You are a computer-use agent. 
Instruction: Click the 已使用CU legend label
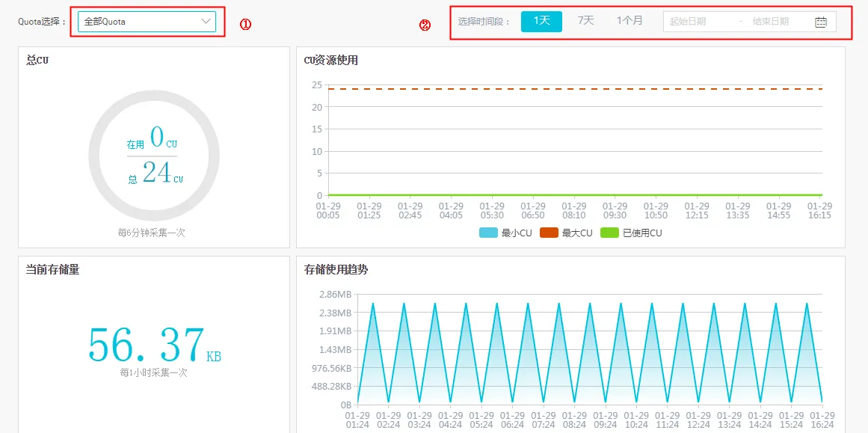click(642, 233)
